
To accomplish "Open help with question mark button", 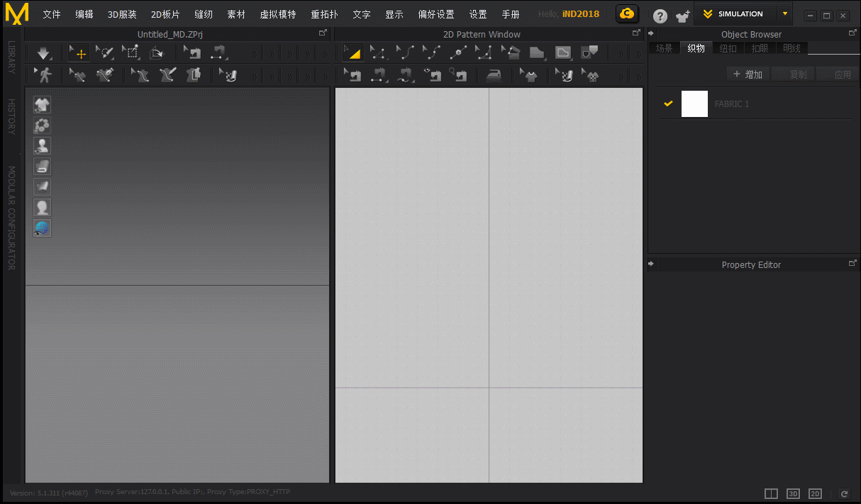I will (x=660, y=16).
